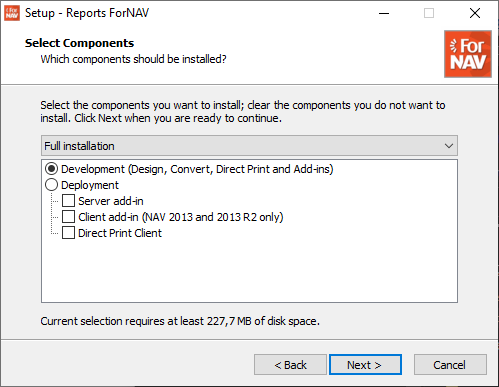Click the ForNAV title bar icon
Screen dimensions: 499x387
[x=12, y=13]
